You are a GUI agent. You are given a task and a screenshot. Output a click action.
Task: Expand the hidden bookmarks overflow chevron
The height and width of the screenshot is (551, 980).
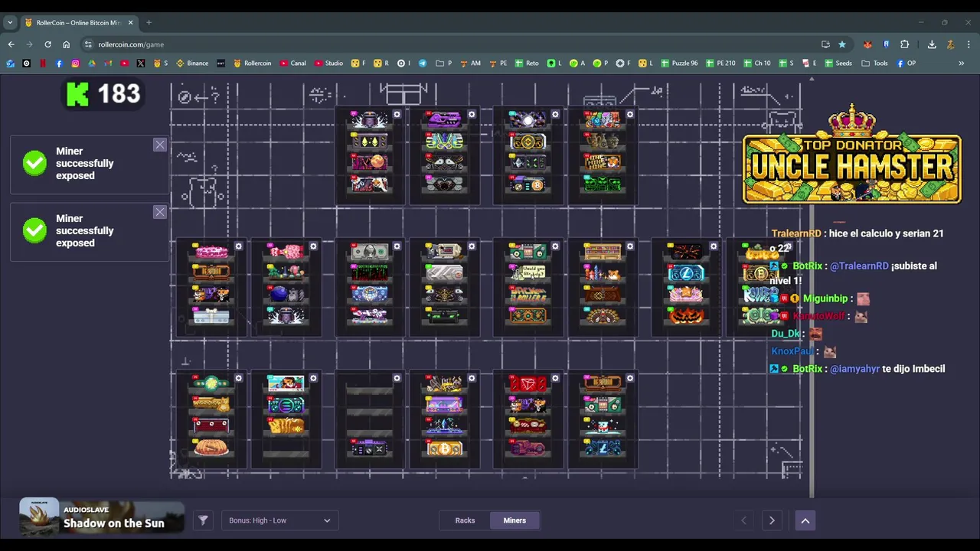point(962,63)
